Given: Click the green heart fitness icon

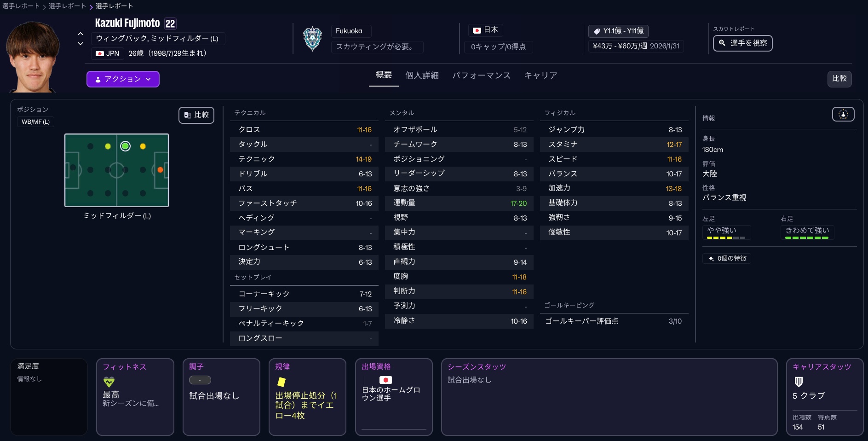Looking at the screenshot, I should (x=109, y=382).
